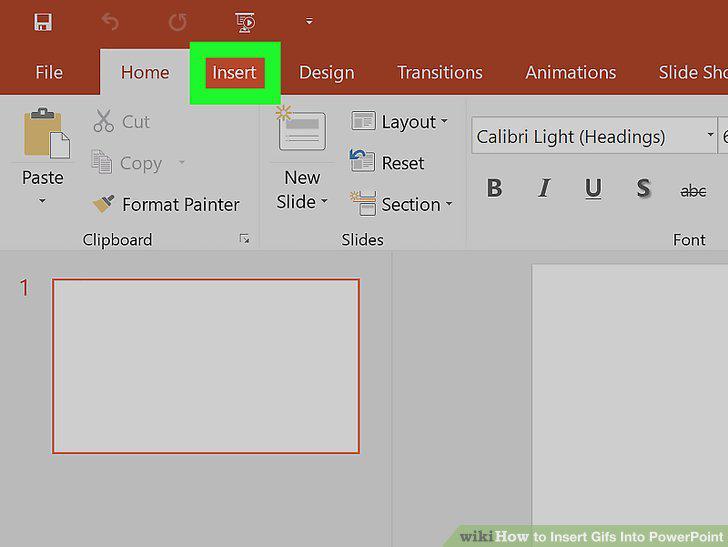Click the Save floppy disk icon
This screenshot has width=728, height=547.
43,22
